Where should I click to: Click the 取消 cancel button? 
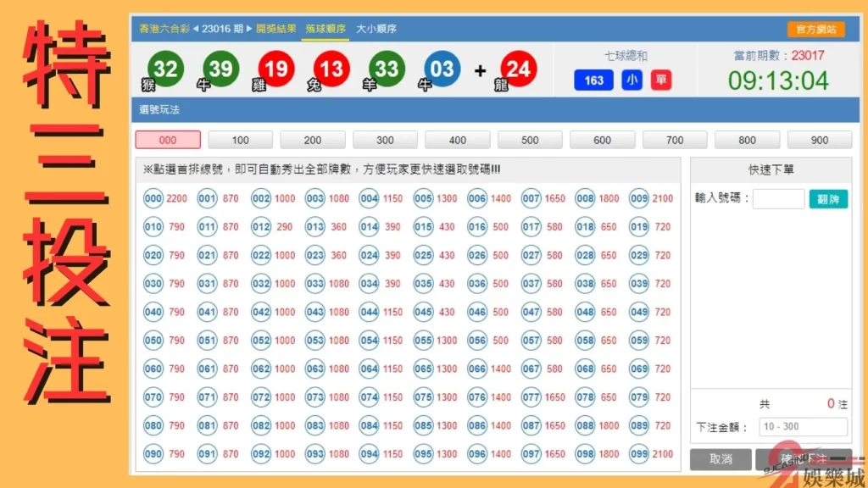(x=720, y=458)
